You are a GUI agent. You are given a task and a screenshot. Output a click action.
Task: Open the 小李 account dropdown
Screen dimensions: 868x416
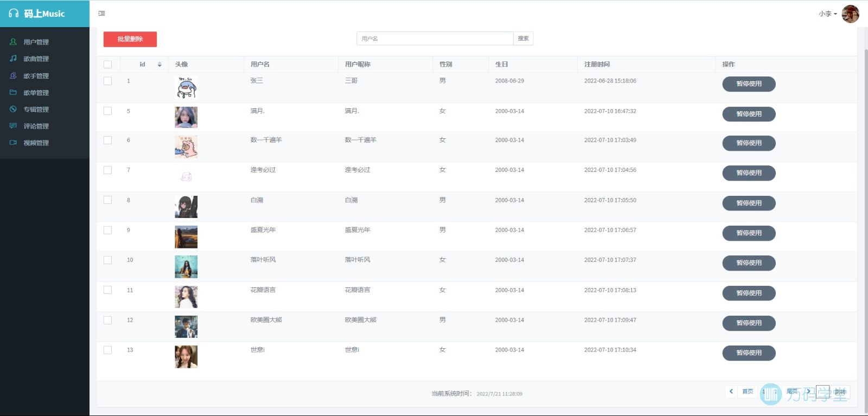[x=828, y=14]
